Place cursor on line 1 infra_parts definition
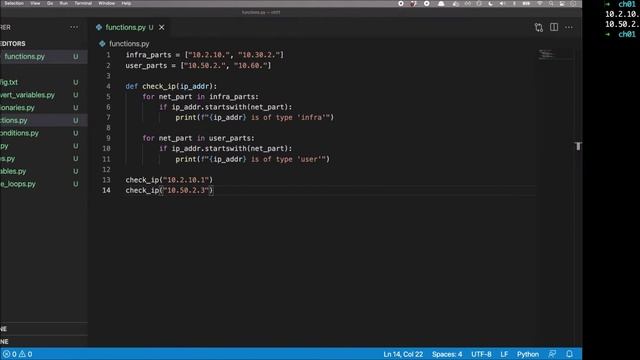Image resolution: width=640 pixels, height=360 pixels. click(x=204, y=55)
